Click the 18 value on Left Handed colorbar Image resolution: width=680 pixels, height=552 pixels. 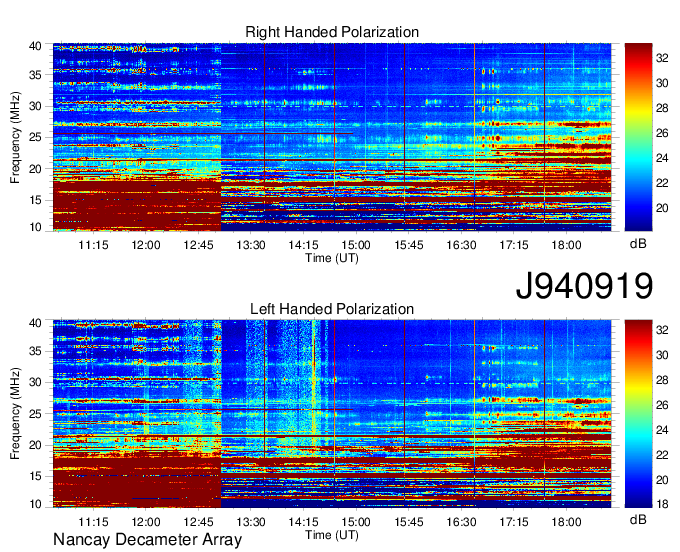662,504
